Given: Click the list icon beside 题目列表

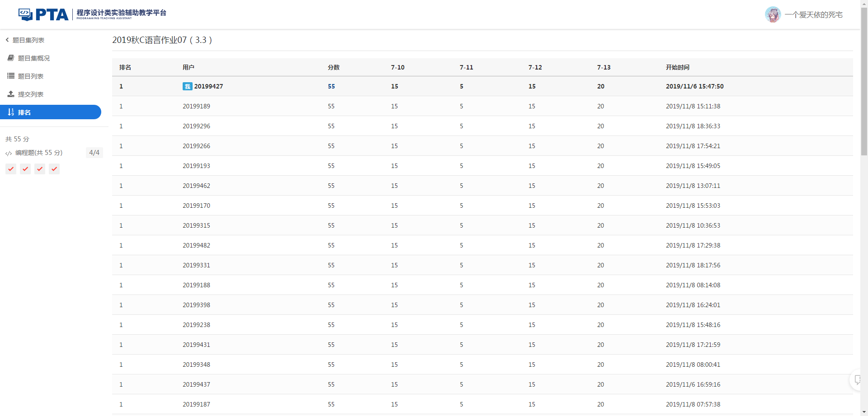Looking at the screenshot, I should [x=11, y=76].
